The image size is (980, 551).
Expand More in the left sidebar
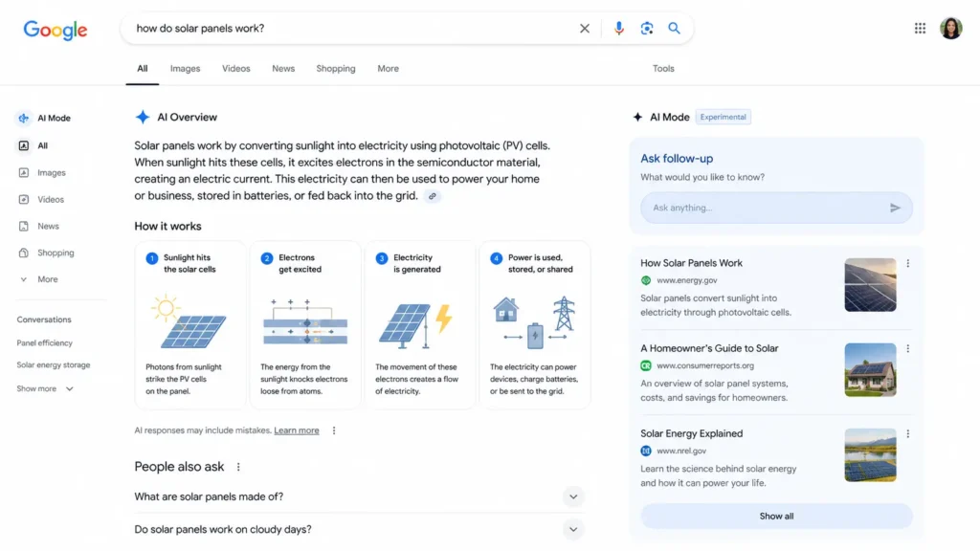(38, 279)
